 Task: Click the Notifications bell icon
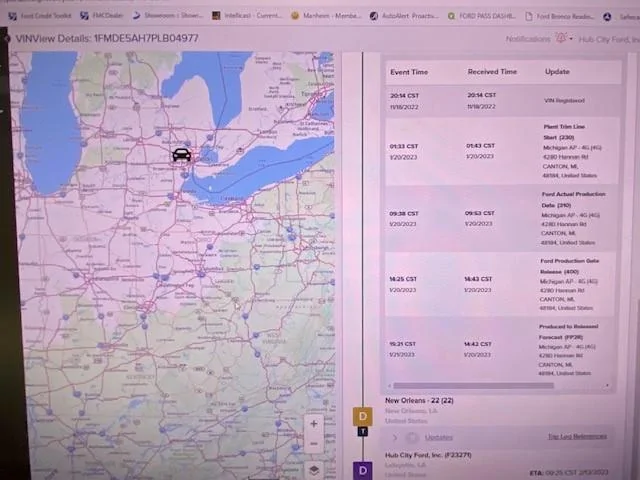[561, 38]
